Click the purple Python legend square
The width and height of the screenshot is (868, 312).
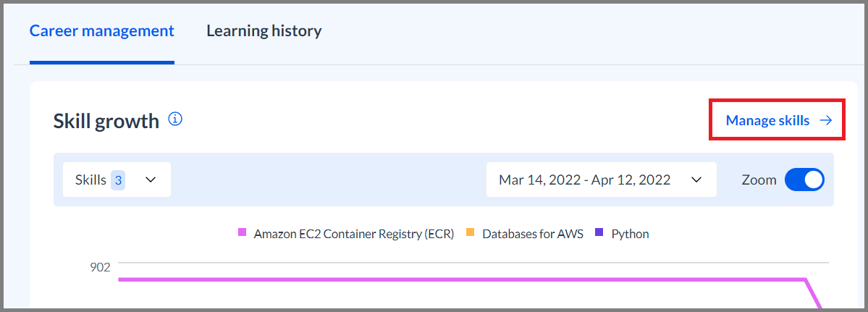pos(599,233)
